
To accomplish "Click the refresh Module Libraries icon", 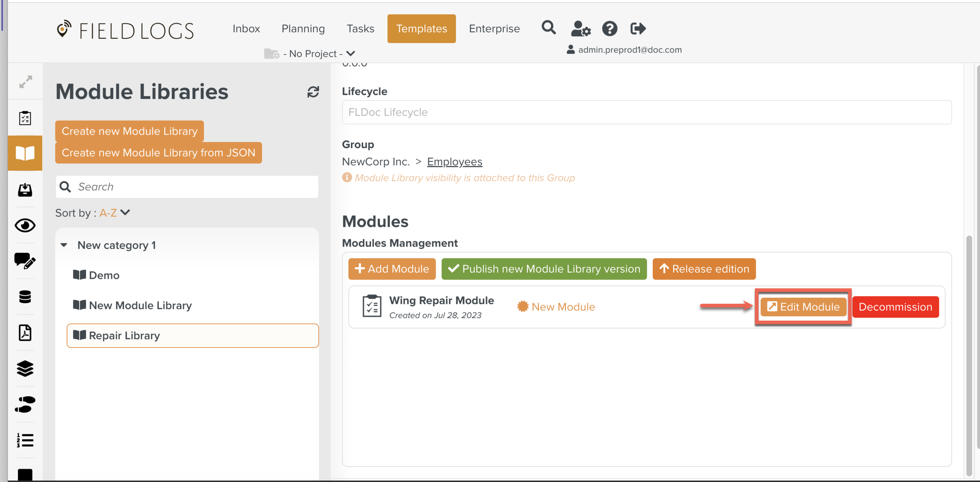I will click(x=313, y=92).
